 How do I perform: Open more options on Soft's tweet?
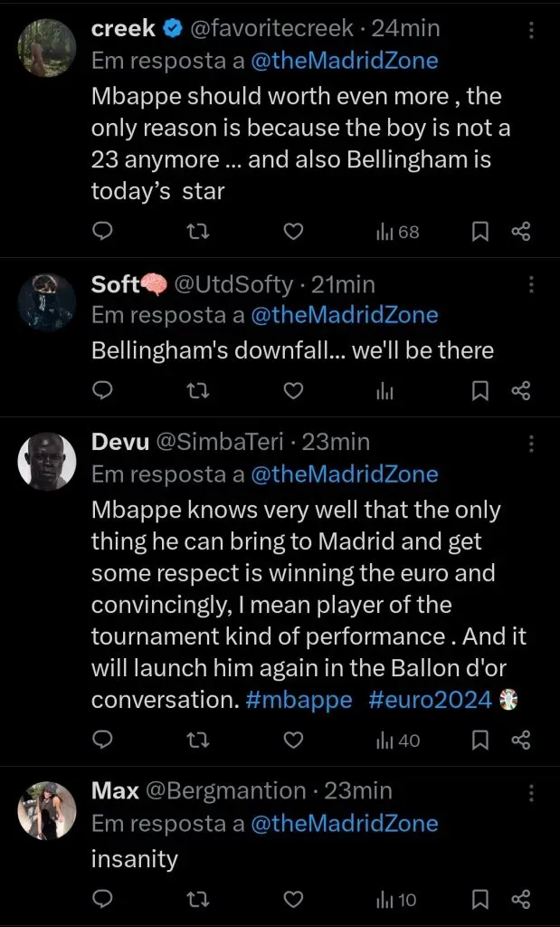coord(531,285)
